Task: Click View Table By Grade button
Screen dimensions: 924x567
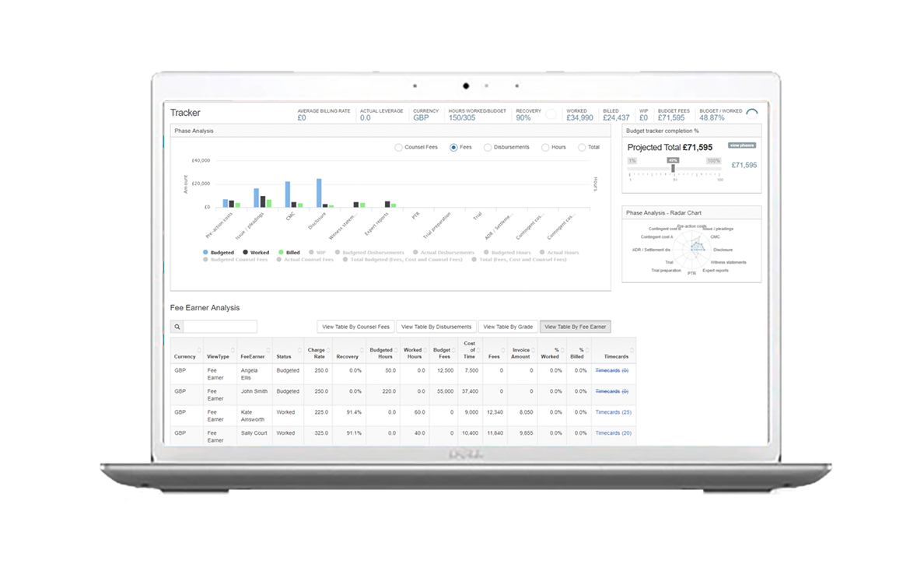Action: (508, 327)
